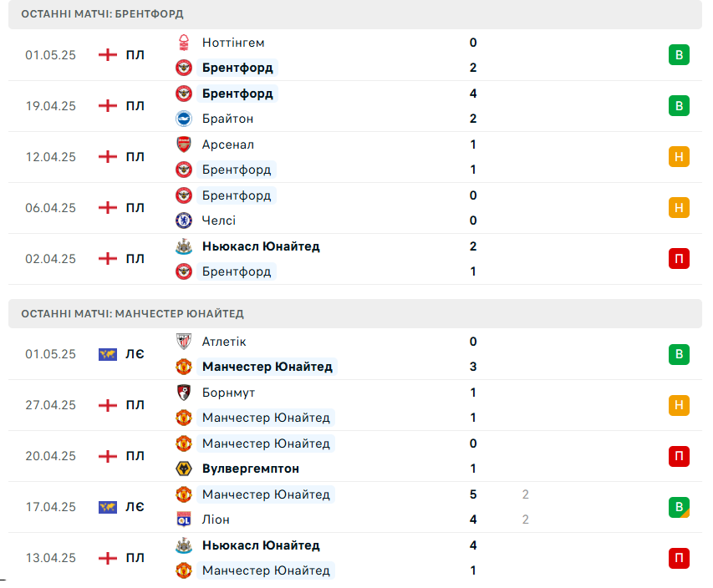
Task: Click the England flag for 19.04.25 match
Action: (108, 106)
